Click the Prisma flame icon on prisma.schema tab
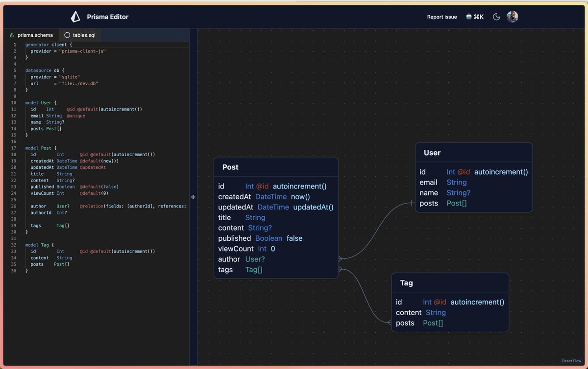Screen dimensions: 588x369 (11, 35)
